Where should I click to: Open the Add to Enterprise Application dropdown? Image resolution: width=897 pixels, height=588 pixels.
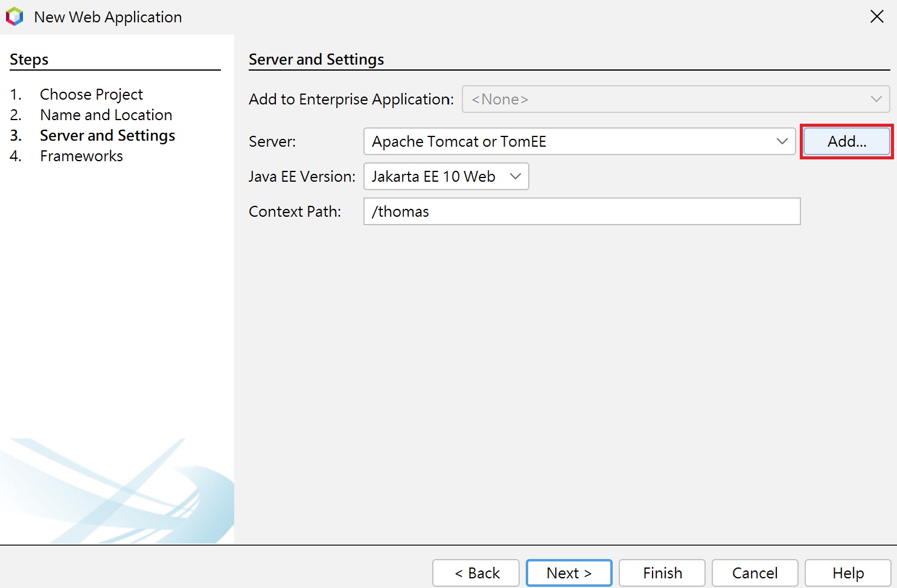(675, 99)
